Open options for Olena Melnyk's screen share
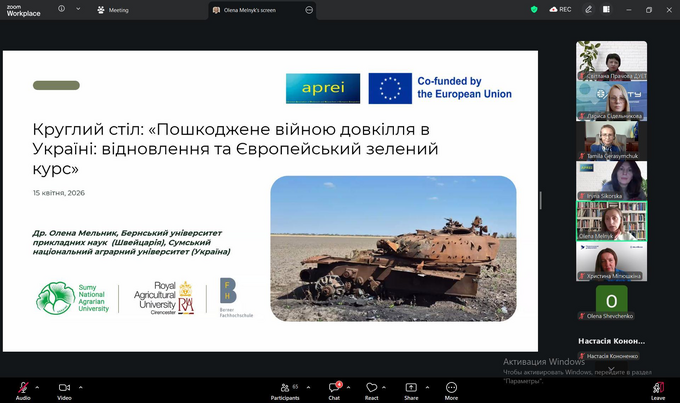Viewport: 680px width, 403px height. coord(309,10)
